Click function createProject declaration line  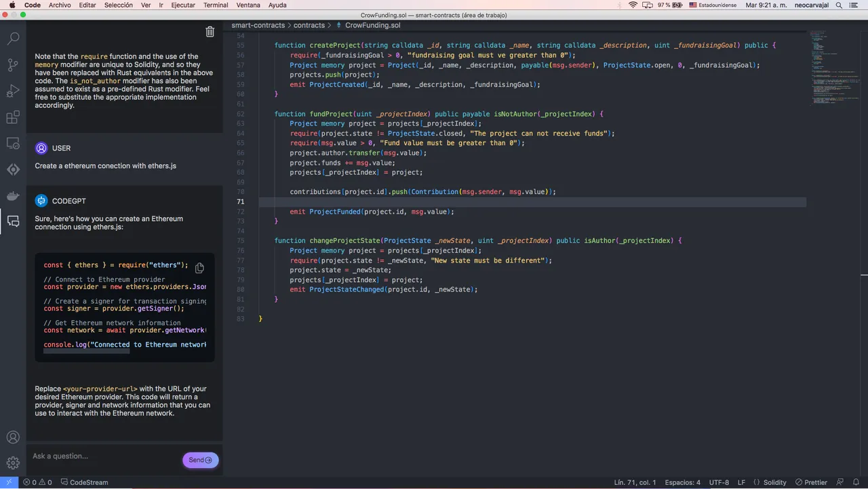pyautogui.click(x=525, y=45)
